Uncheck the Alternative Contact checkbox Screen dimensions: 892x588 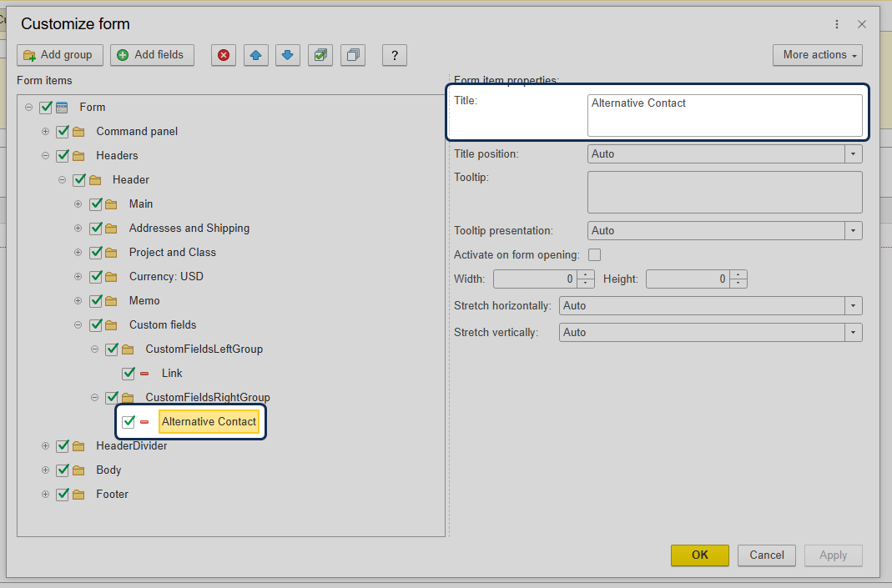pos(129,422)
